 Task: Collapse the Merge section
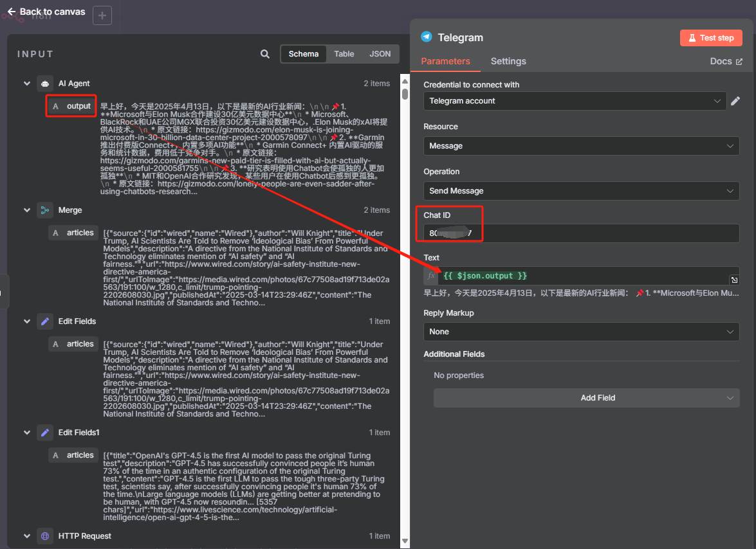(x=27, y=210)
